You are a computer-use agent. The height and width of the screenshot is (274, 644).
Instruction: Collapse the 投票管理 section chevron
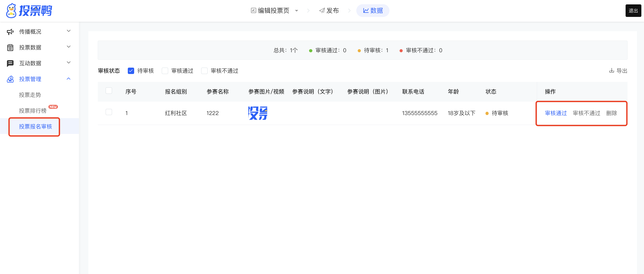click(69, 79)
